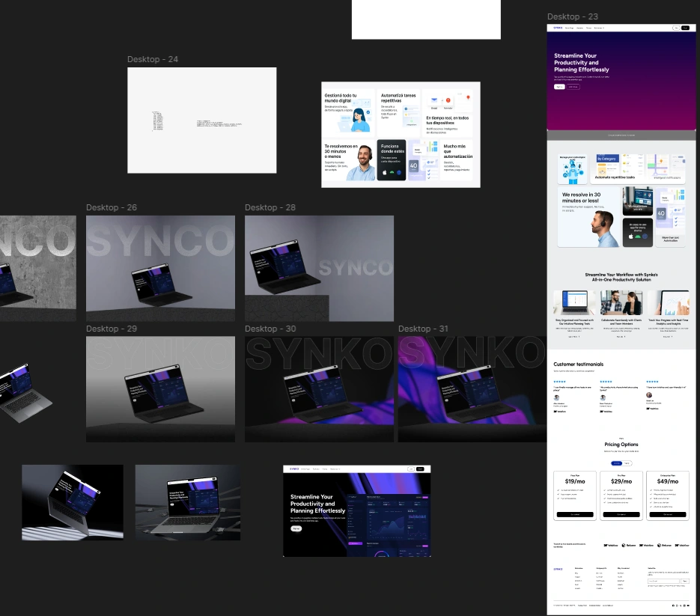
Task: Select the Desktop - 31 purple swirl mockup
Action: coord(472,389)
